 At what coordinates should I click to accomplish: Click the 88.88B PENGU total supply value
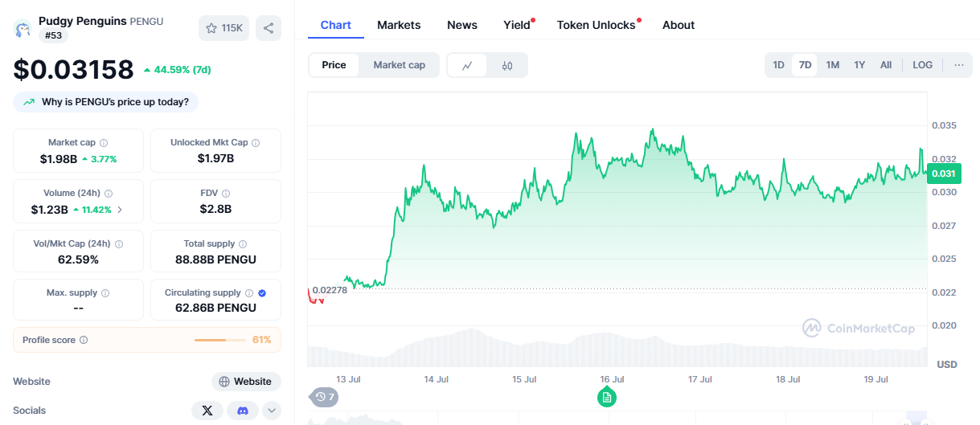point(215,260)
